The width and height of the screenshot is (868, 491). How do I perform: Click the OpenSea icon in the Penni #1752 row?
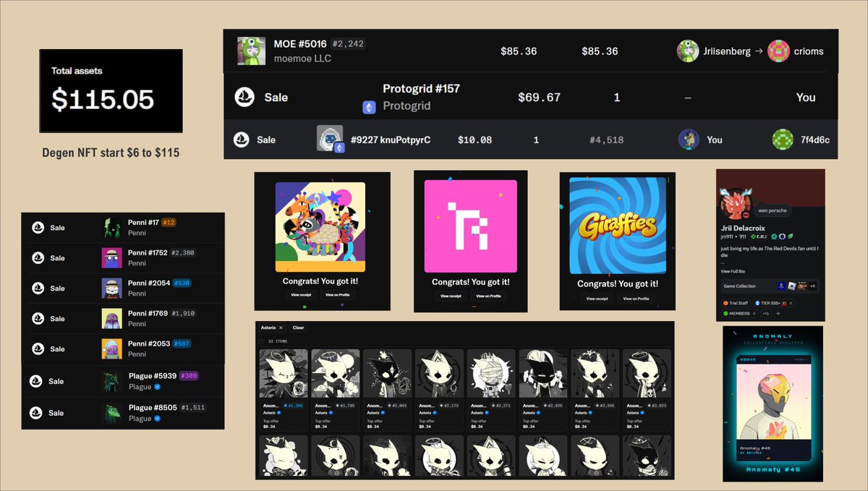pyautogui.click(x=38, y=258)
